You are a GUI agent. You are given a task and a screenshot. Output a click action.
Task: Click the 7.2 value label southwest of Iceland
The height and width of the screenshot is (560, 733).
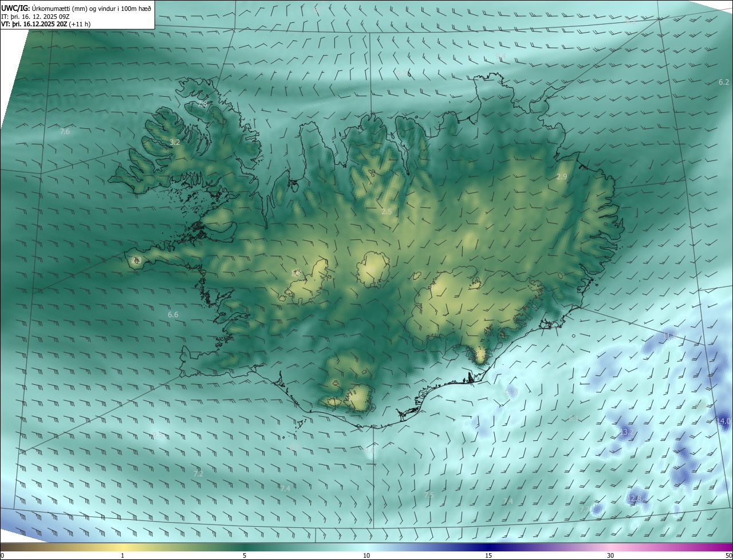198,474
